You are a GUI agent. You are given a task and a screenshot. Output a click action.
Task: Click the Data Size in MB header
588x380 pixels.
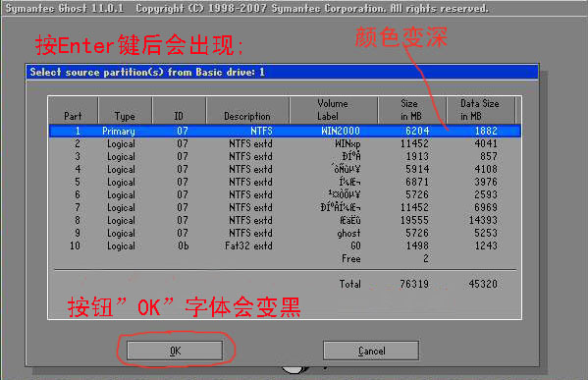480,110
